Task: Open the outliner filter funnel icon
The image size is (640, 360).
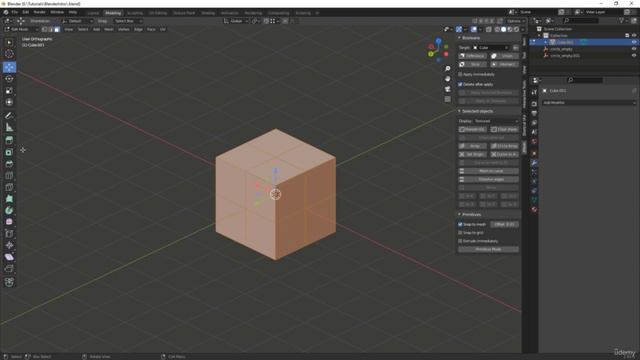Action: [623, 20]
